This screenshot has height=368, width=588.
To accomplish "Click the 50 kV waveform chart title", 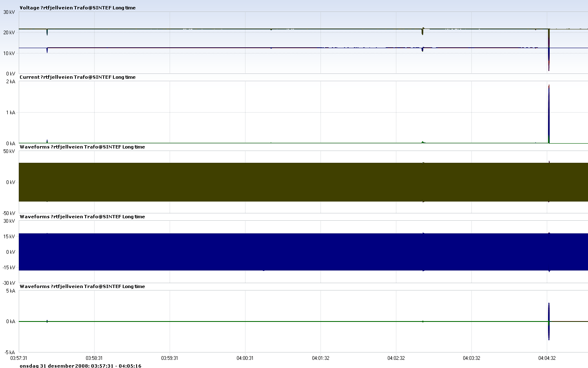I will pos(82,147).
